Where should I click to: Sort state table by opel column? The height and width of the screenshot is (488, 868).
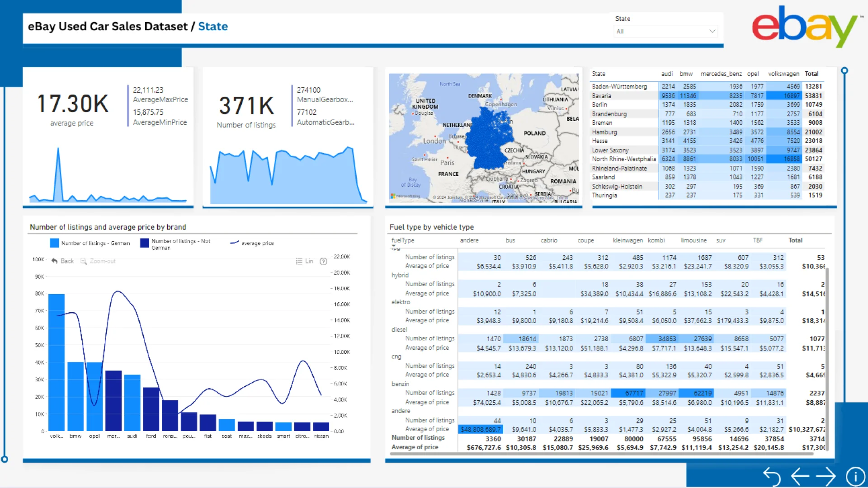[753, 74]
